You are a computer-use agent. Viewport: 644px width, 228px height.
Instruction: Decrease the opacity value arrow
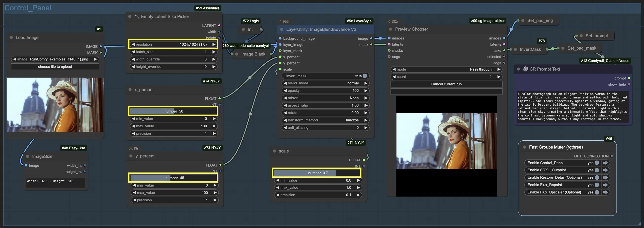point(285,91)
